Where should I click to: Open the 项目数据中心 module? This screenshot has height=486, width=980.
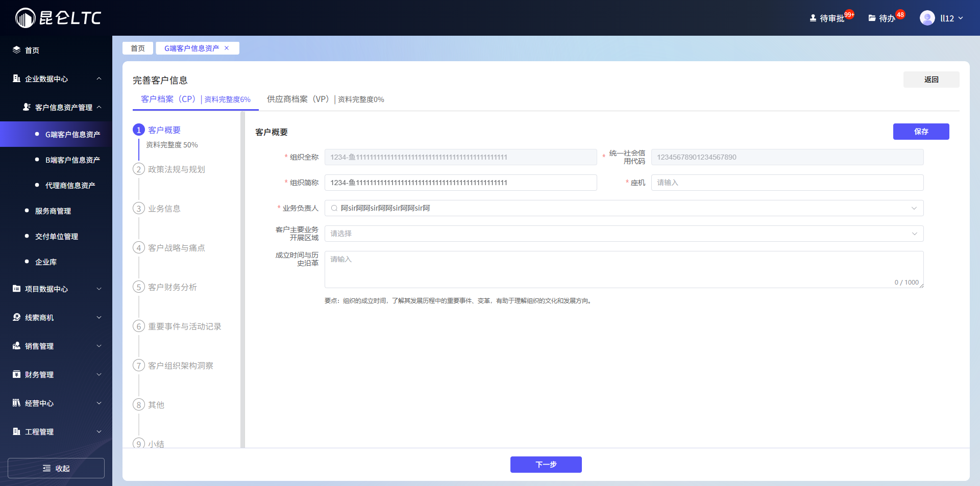47,289
